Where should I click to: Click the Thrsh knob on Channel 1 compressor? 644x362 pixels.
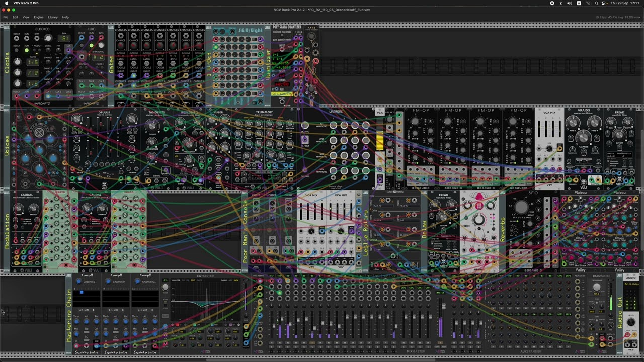pyautogui.click(x=77, y=321)
